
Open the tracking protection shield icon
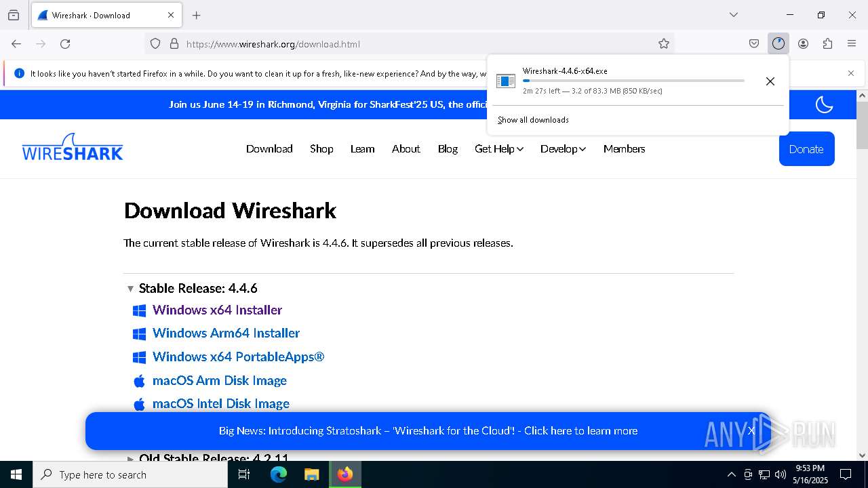point(155,44)
